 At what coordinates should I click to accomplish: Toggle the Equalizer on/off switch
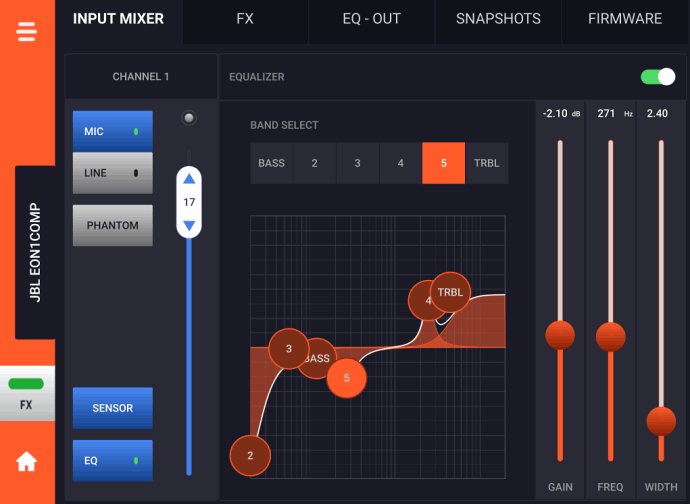pyautogui.click(x=658, y=77)
